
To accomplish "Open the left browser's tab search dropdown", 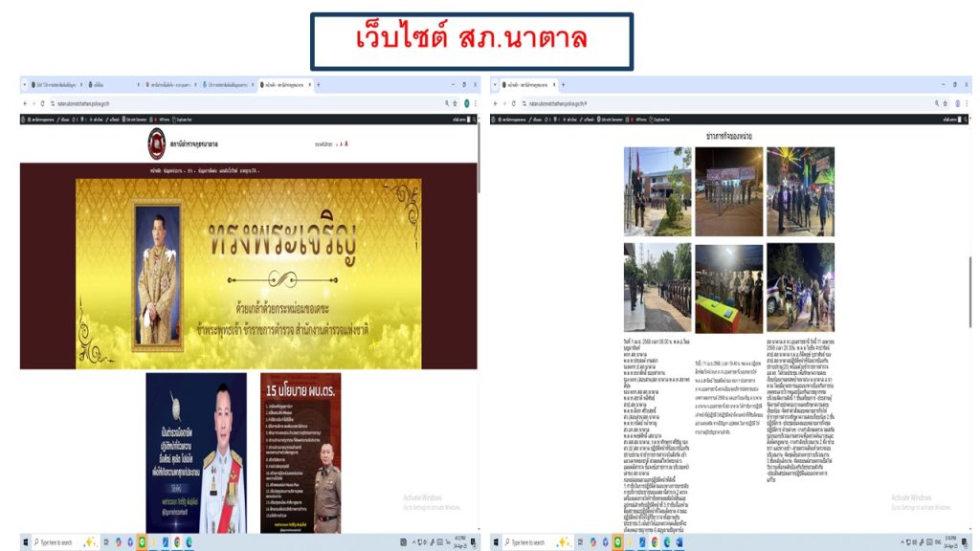I will pos(25,84).
